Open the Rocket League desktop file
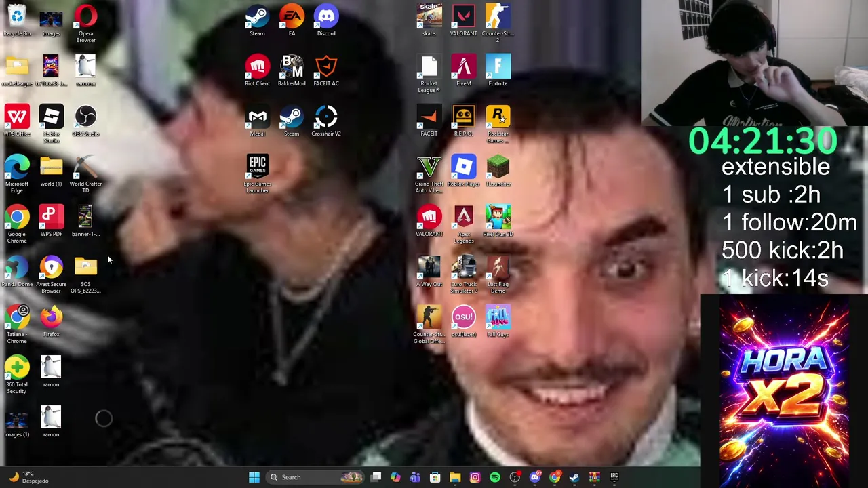The height and width of the screenshot is (488, 868). (429, 74)
